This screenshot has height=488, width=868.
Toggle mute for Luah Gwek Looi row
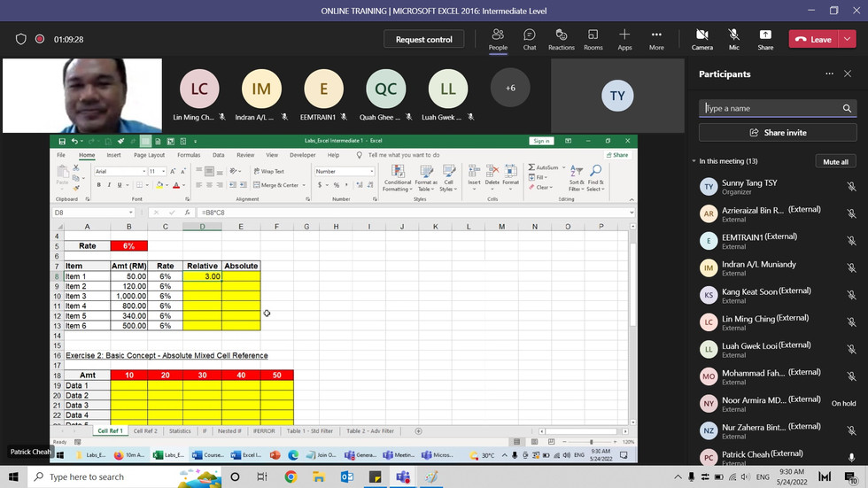[851, 350]
